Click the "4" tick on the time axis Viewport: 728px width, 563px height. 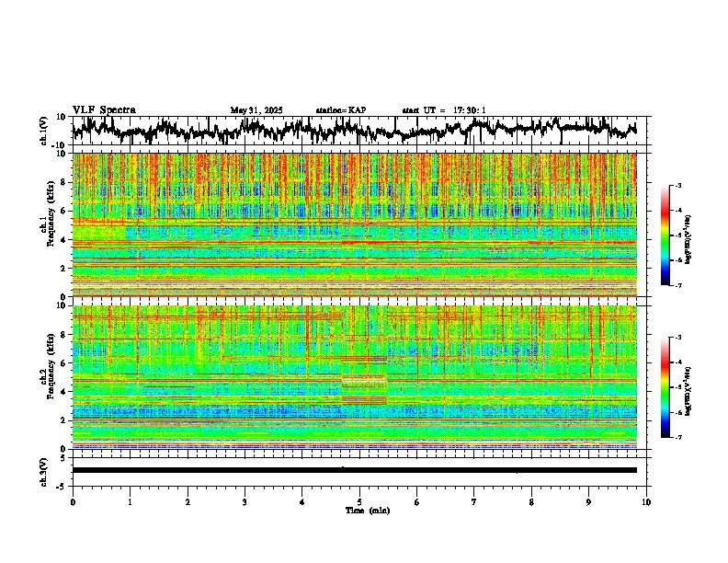point(301,502)
